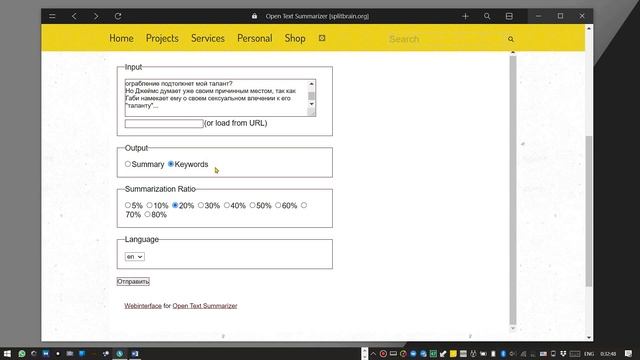Image resolution: width=640 pixels, height=360 pixels.
Task: Open the notification center icon
Action: coord(628,353)
